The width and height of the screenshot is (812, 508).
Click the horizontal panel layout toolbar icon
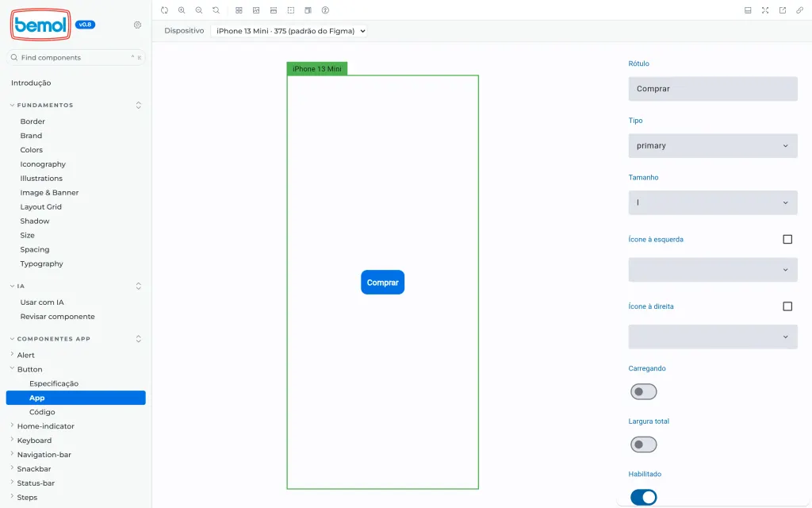click(x=274, y=10)
